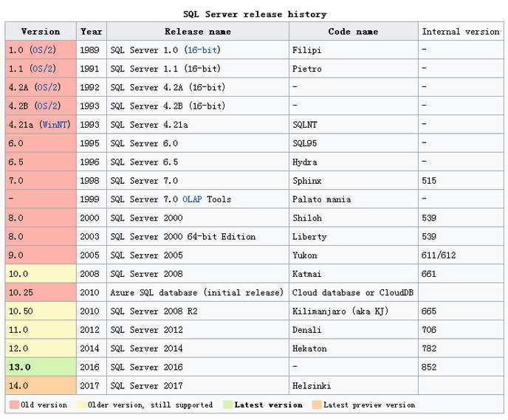The image size is (508, 420).
Task: Click internal version 782
Action: [x=429, y=348]
